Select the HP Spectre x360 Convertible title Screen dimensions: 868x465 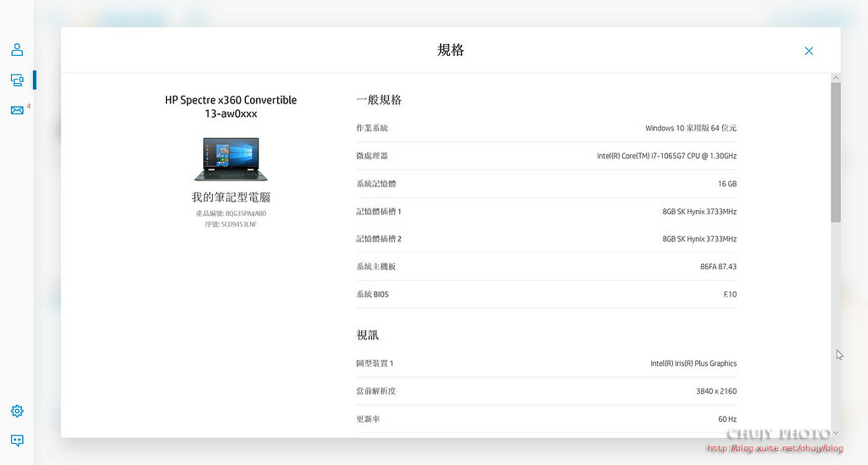[x=231, y=107]
